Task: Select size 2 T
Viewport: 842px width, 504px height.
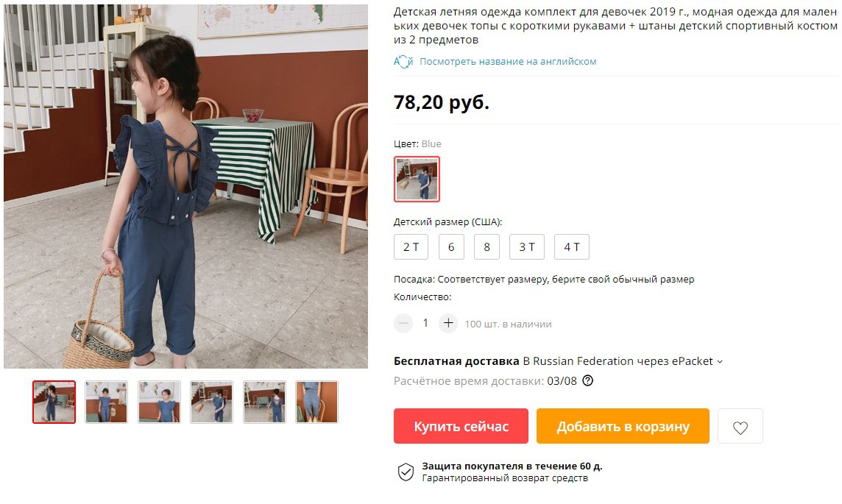Action: 411,247
